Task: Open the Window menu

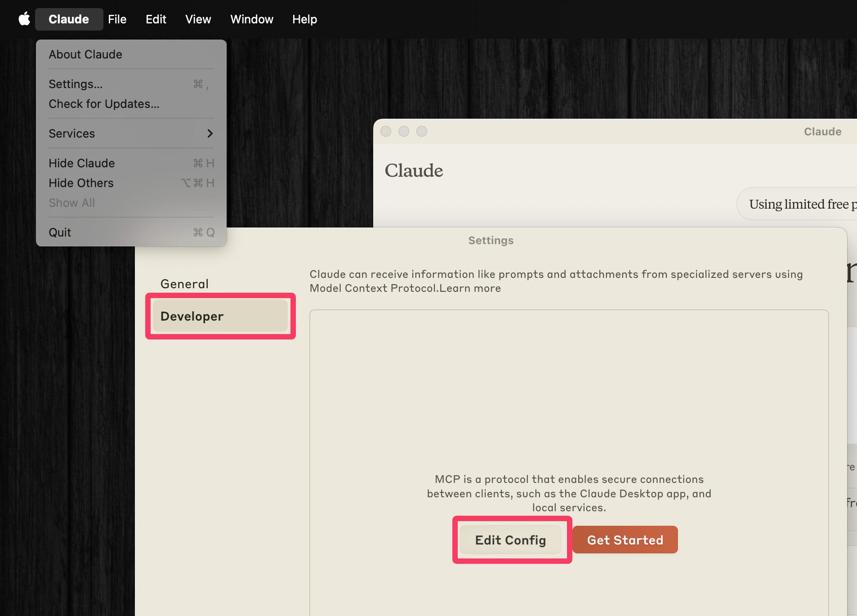Action: (251, 19)
